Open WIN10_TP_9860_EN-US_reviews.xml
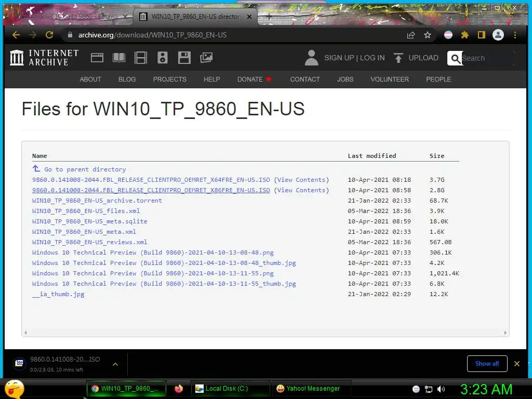Image resolution: width=532 pixels, height=399 pixels. 89,242
